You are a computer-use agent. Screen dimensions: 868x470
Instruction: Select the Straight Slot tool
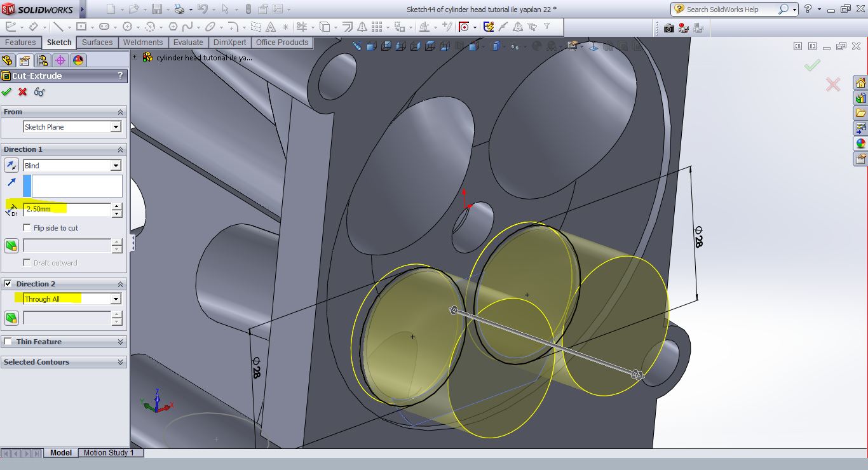coord(104,27)
